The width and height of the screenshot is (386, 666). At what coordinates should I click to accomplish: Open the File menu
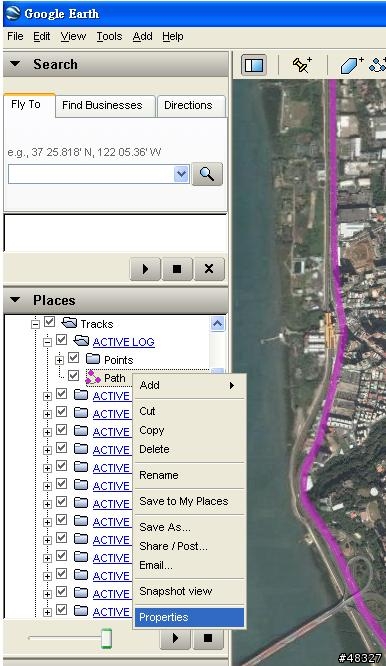point(15,37)
